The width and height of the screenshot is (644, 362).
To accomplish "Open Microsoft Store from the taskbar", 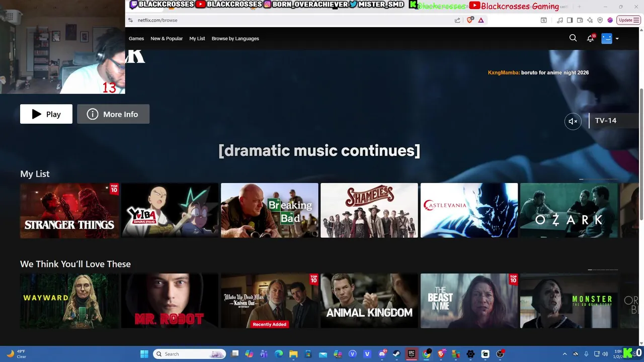I will [308, 354].
